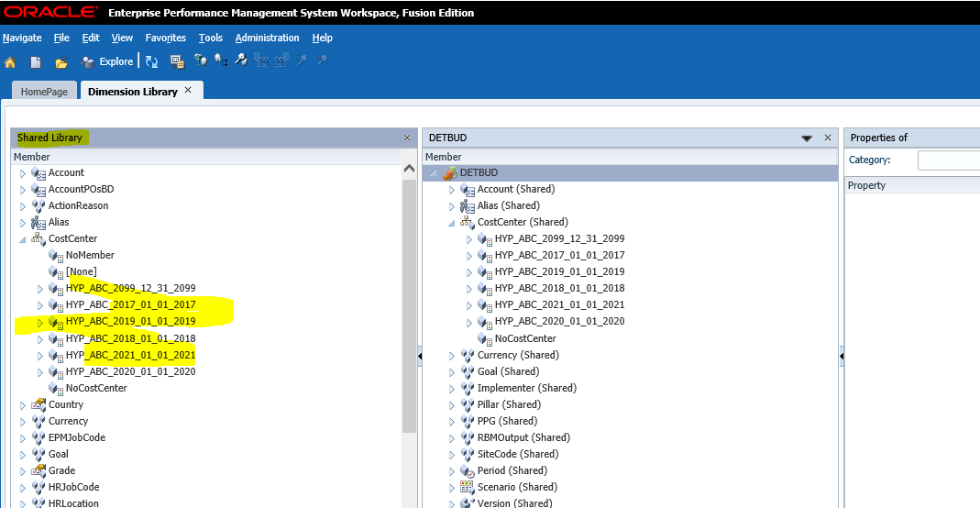This screenshot has width=980, height=508.
Task: Click the splitter arrow between Shared Library and DETBUD
Action: click(419, 356)
